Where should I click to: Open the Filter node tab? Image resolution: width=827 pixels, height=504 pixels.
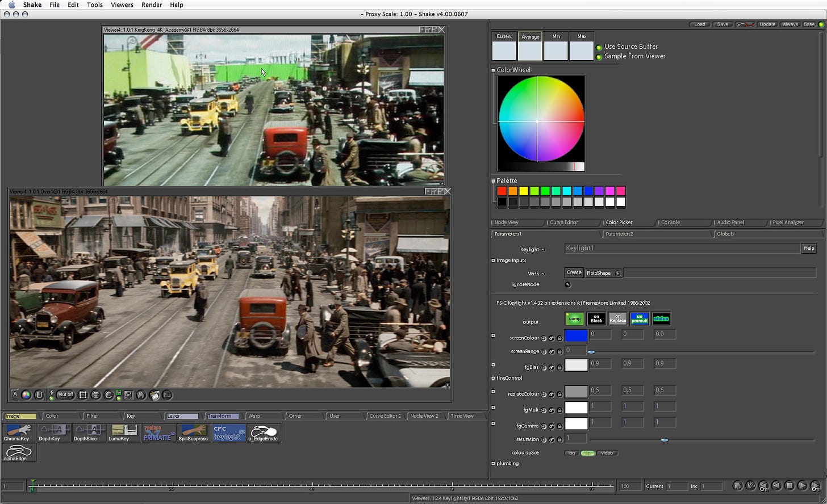click(103, 416)
